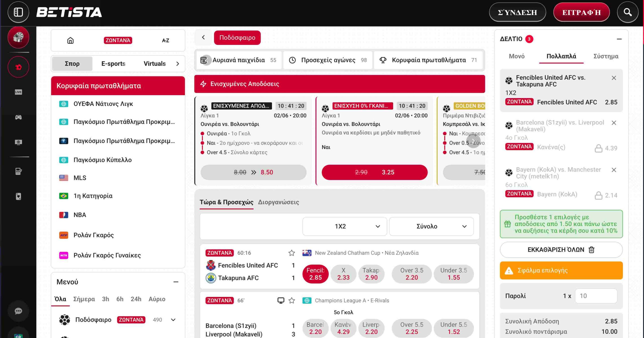Click ΕΓΓΡΑΦΗ register button

point(581,12)
